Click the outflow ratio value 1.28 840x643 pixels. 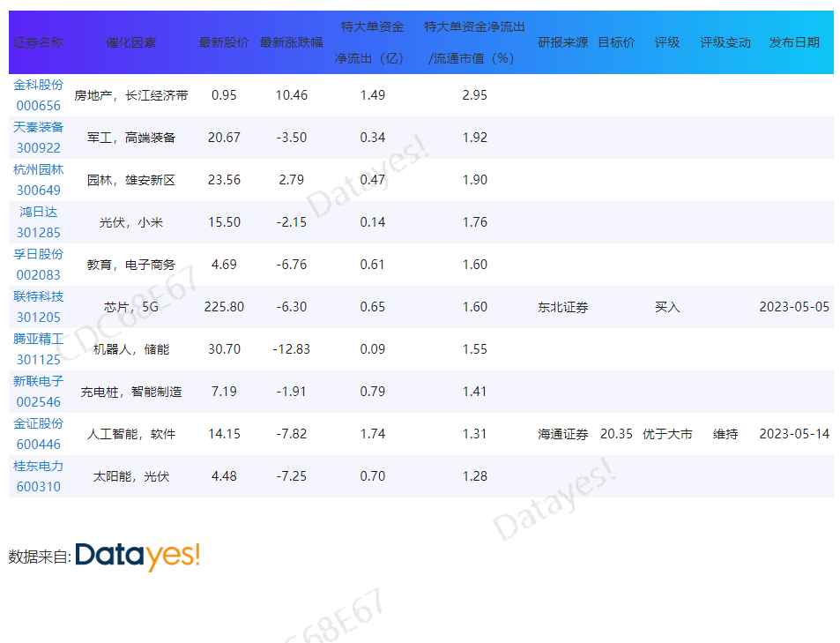(474, 476)
